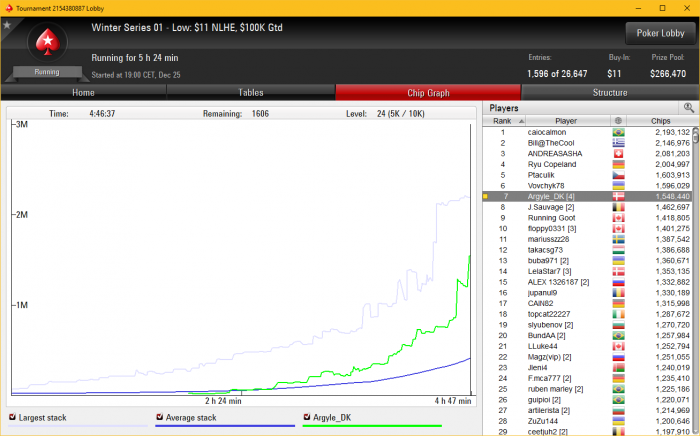Click the chip count 2,193,132
The width and height of the screenshot is (700, 436).
pos(672,132)
